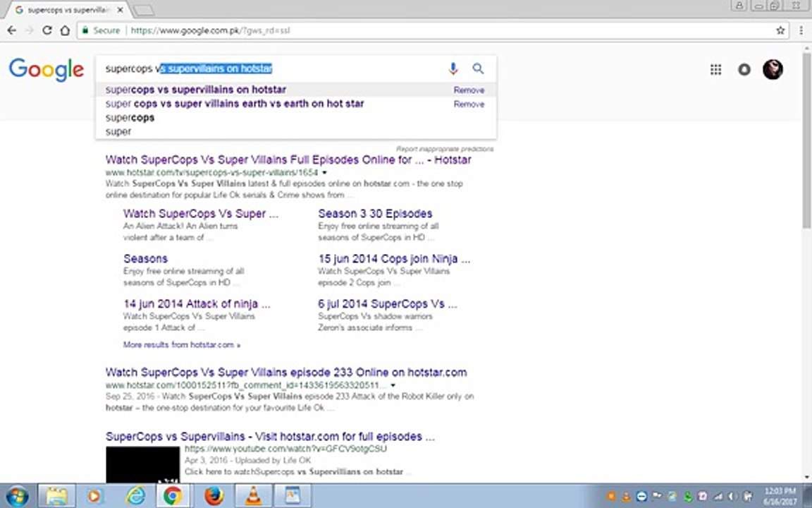
Task: Click 'More results from hotstar.com'
Action: click(182, 345)
